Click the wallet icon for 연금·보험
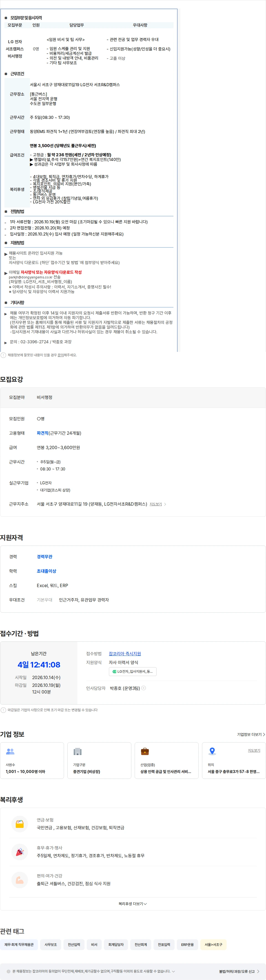Viewport: 266px width, 980px height. [x=20, y=824]
